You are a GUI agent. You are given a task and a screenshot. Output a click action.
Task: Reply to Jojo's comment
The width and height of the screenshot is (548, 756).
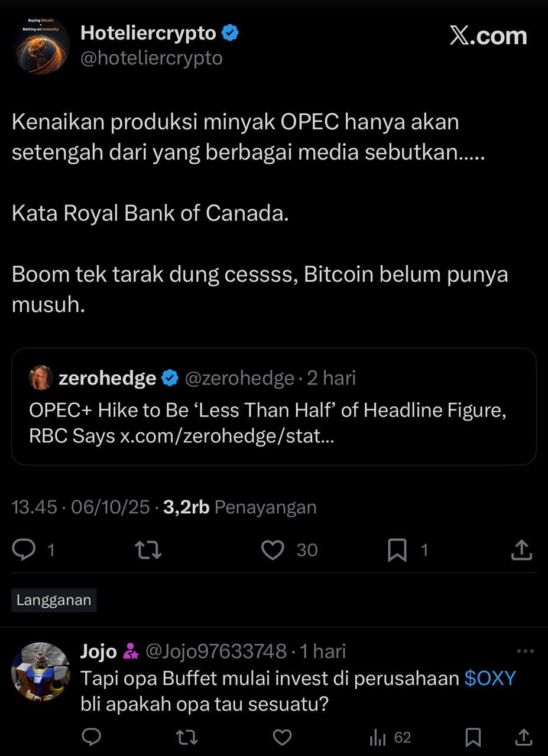91,737
